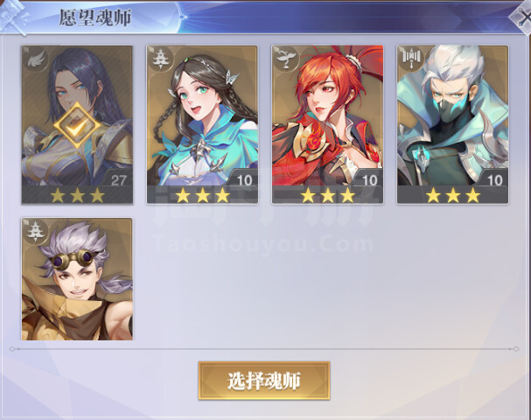Click the pagoda icon on green-eyed girl card
Image resolution: width=531 pixels, height=420 pixels.
(x=159, y=59)
